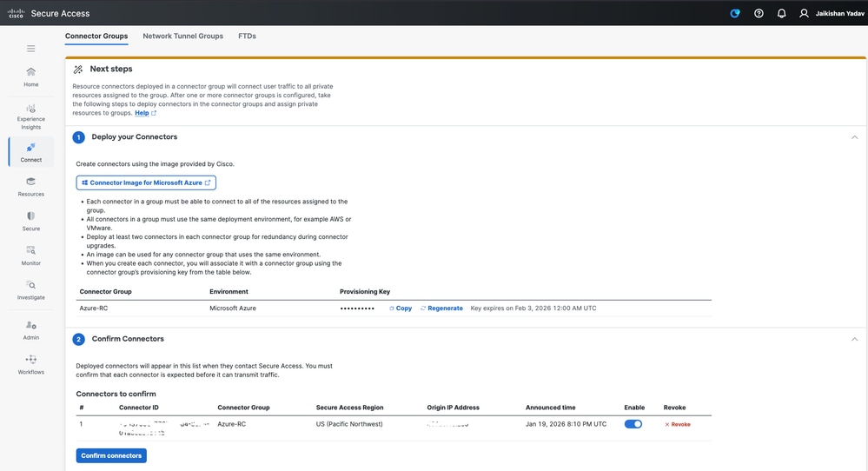Revoke the Azure-RC connector
The width and height of the screenshot is (868, 471).
point(678,425)
